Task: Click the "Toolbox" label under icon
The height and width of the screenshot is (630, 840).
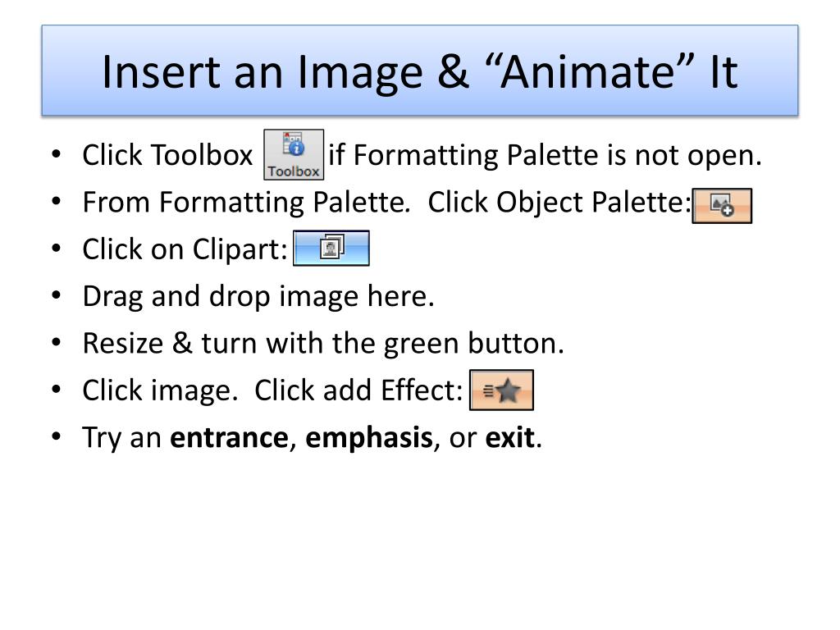Action: [x=294, y=171]
